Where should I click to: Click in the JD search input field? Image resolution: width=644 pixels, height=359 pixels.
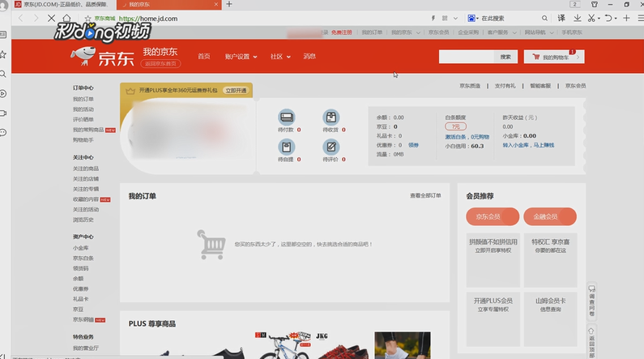coord(467,57)
